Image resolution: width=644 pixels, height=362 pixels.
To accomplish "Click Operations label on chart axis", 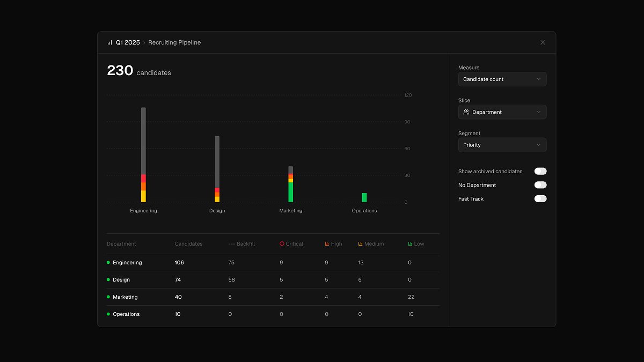I will 364,211.
